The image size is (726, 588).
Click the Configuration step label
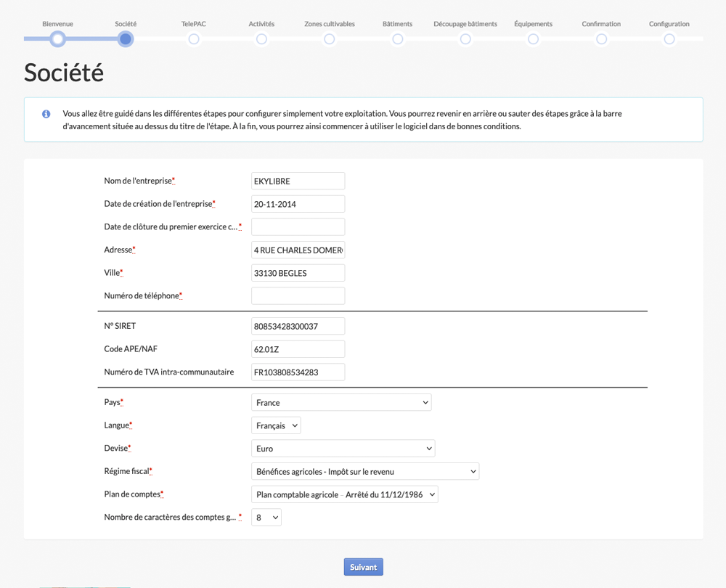coord(669,24)
